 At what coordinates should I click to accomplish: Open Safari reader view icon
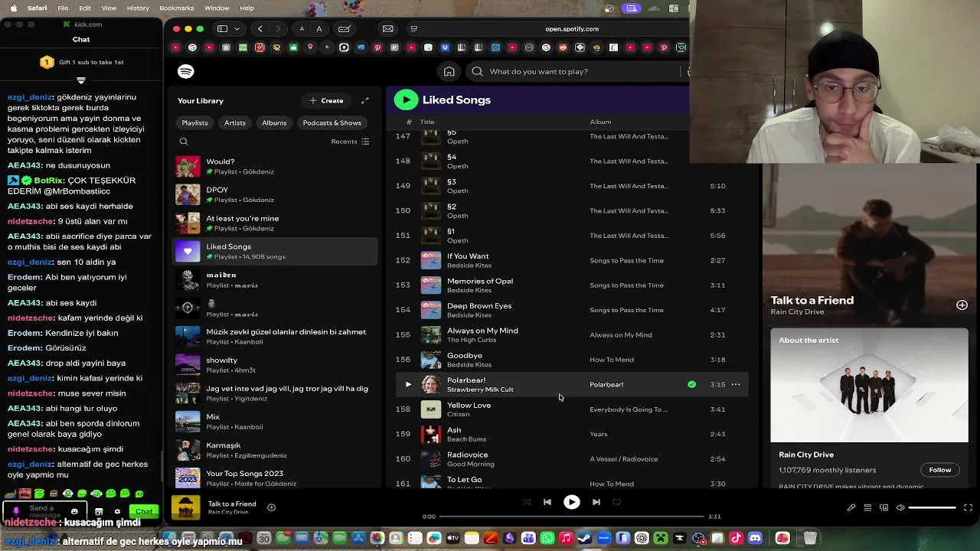(414, 29)
